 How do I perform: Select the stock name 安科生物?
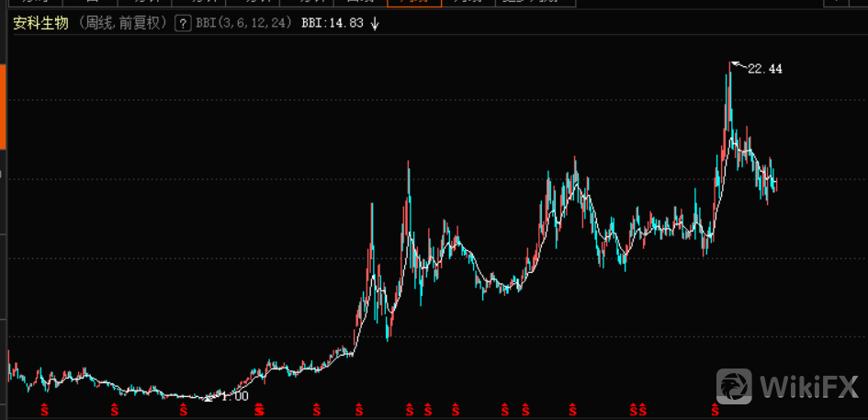tap(40, 23)
